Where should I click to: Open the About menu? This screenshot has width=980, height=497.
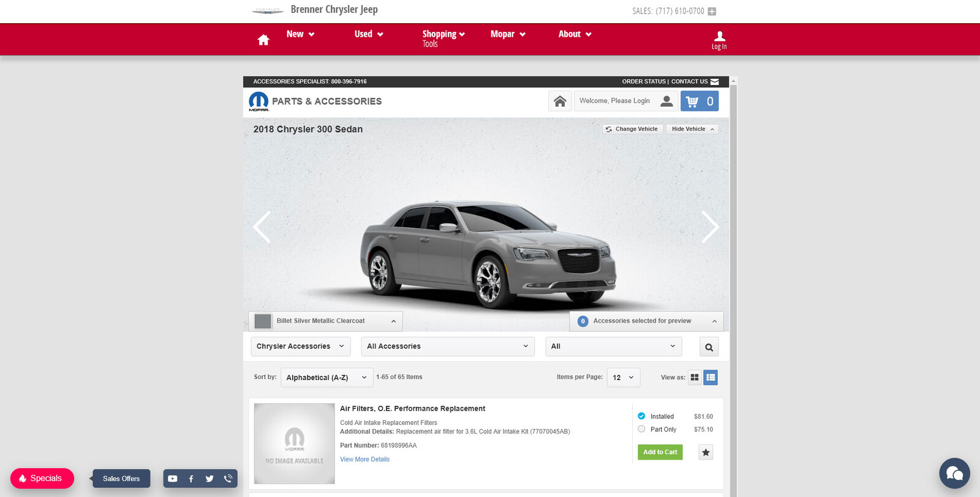575,34
